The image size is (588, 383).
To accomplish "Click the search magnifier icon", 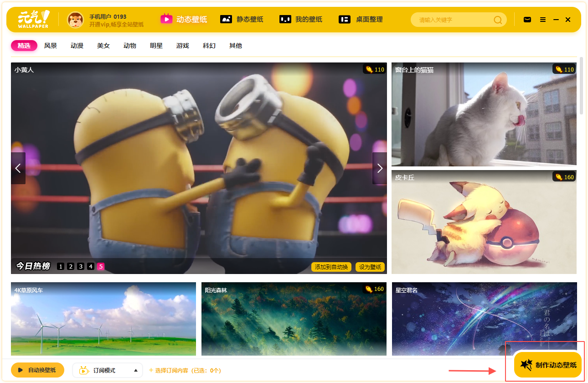I will [x=498, y=20].
